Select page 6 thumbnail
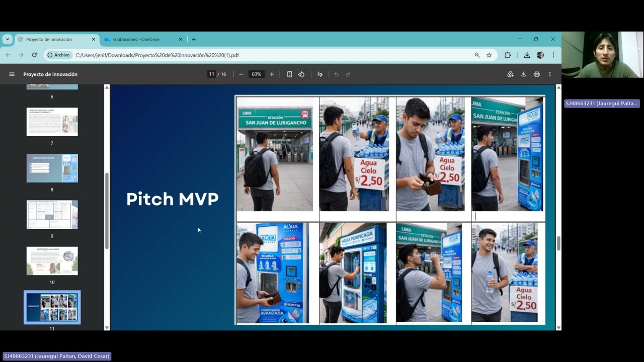The height and width of the screenshot is (362, 644). (52, 87)
